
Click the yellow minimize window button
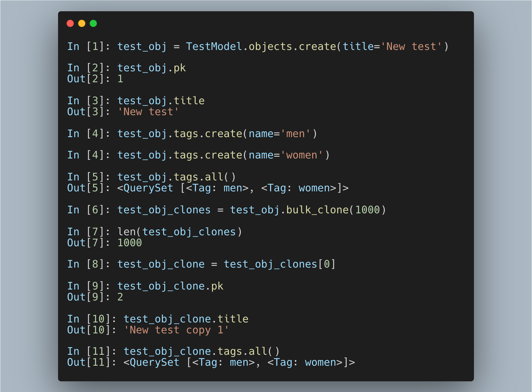82,23
